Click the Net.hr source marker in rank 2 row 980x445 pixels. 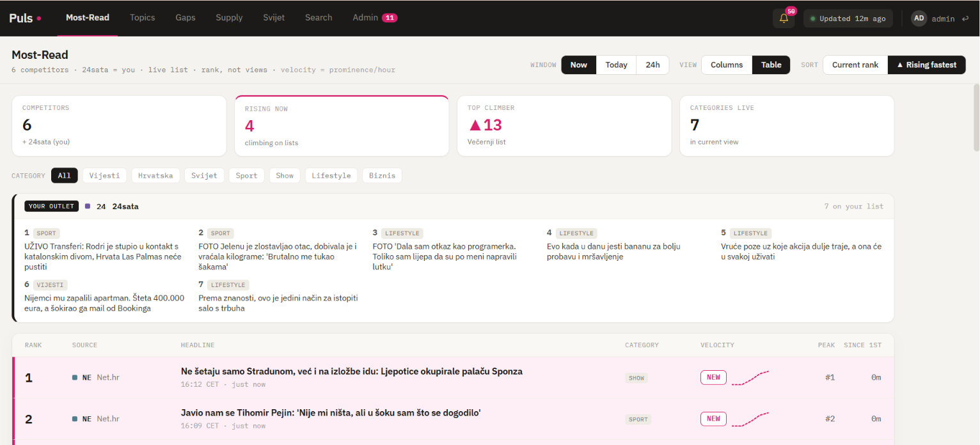pos(75,419)
